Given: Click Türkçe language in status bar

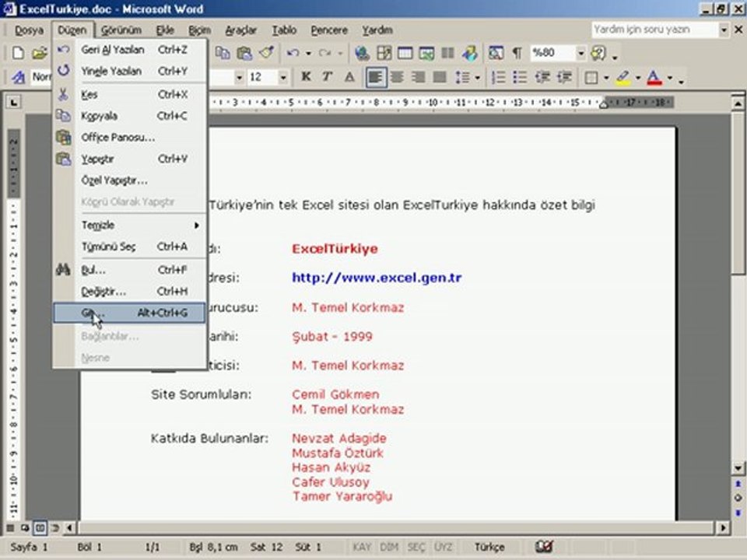Looking at the screenshot, I should [489, 547].
